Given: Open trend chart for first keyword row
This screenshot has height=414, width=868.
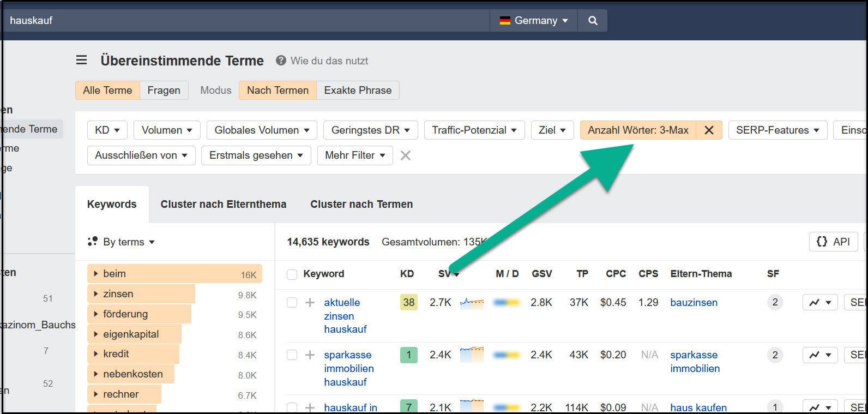Looking at the screenshot, I should [819, 302].
